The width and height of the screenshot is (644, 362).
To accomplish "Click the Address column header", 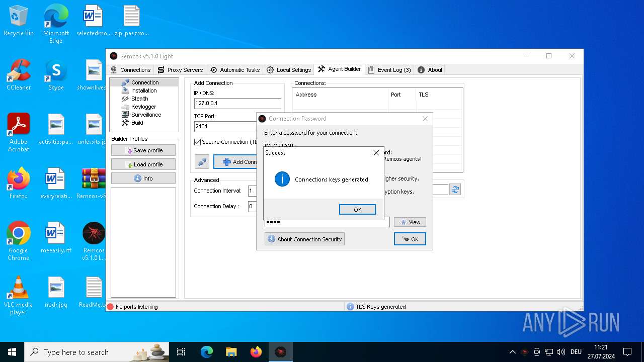I will (340, 95).
